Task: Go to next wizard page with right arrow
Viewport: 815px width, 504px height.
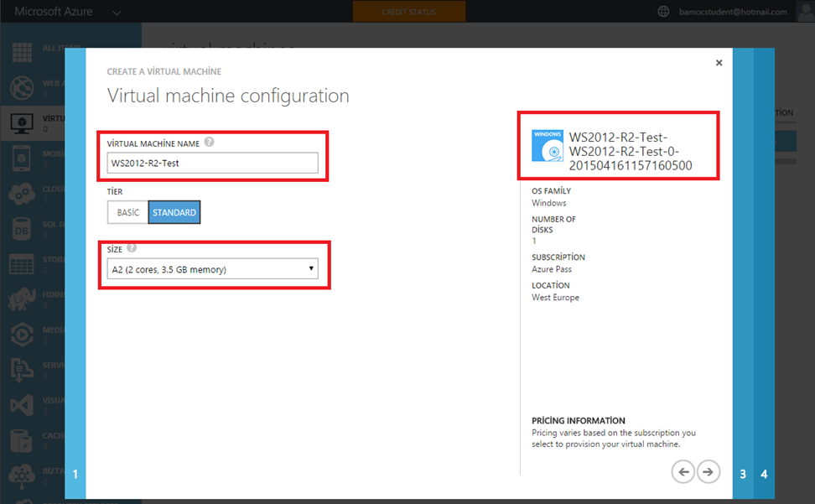Action: (708, 472)
